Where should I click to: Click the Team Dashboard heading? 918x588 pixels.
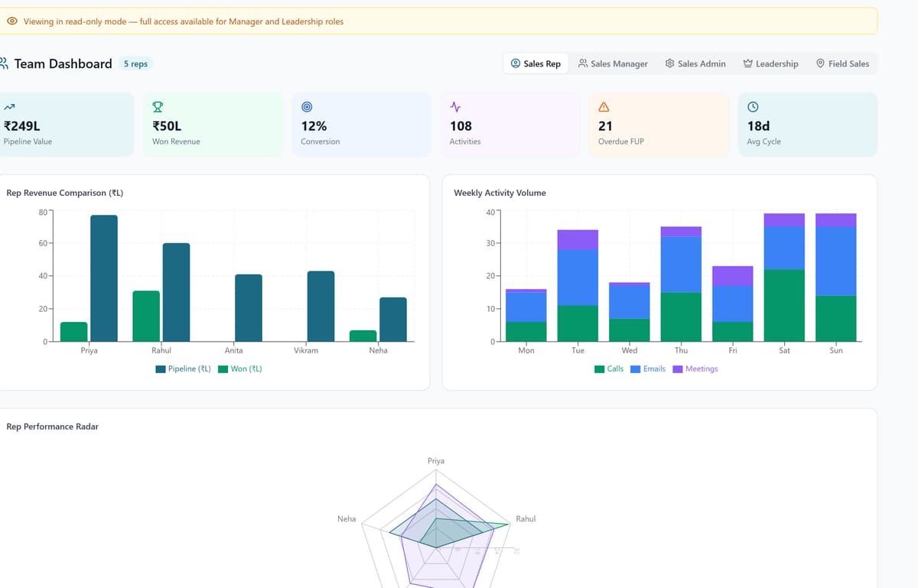coord(63,63)
